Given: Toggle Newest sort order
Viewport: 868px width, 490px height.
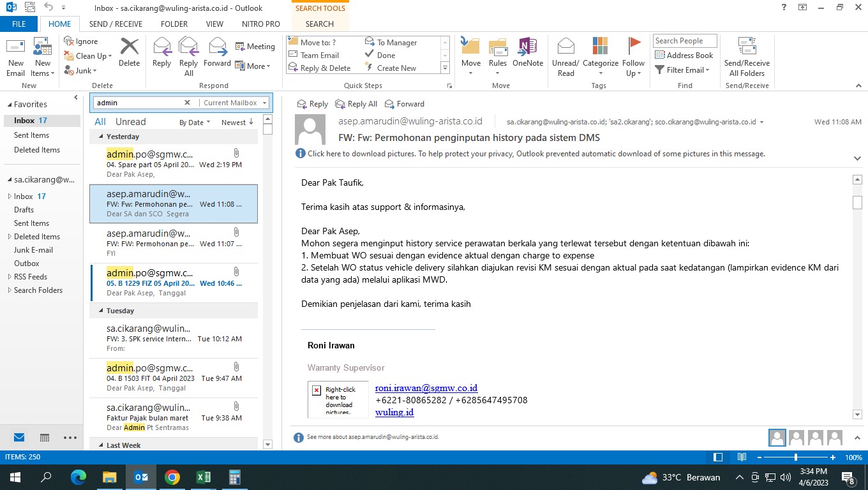Looking at the screenshot, I should click(x=237, y=122).
